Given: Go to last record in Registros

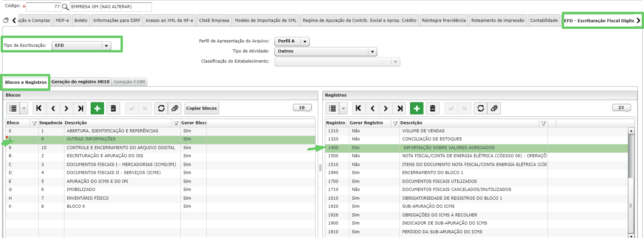Looking at the screenshot, I should click(x=400, y=108).
